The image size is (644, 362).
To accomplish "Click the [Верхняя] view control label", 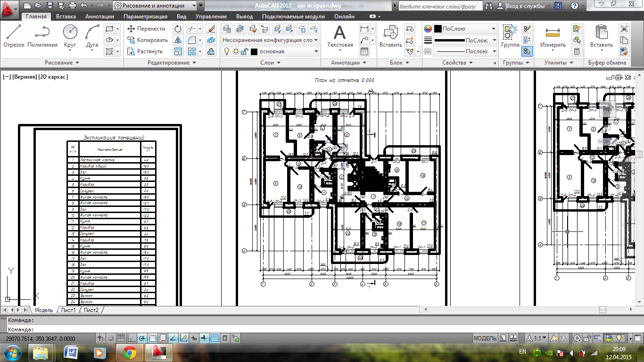I will (x=25, y=77).
